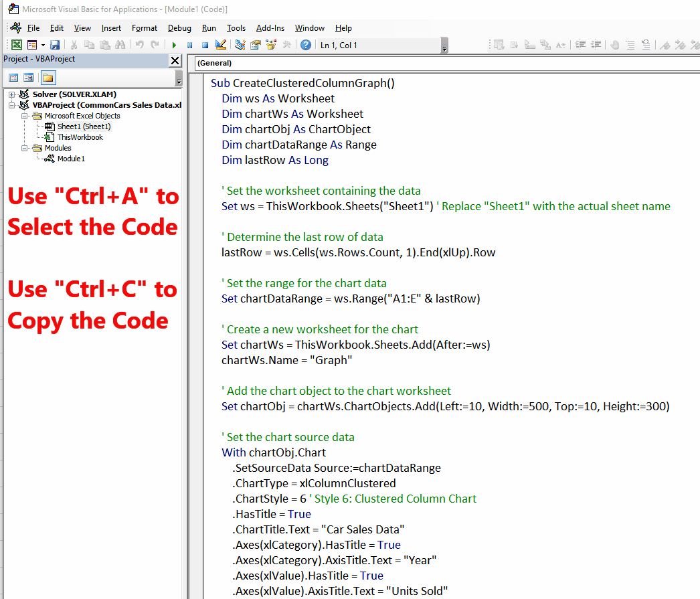Screen dimensions: 700x599
Task: Open the Toolbox icon
Action: tap(286, 45)
